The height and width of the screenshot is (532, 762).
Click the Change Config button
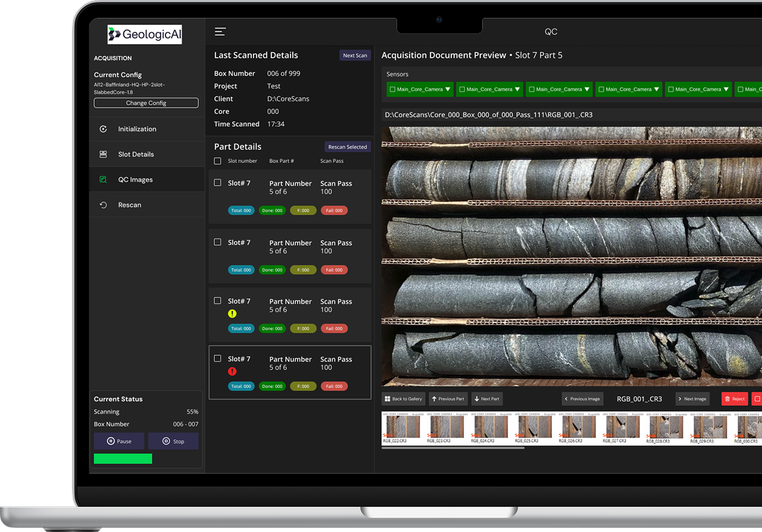(146, 103)
